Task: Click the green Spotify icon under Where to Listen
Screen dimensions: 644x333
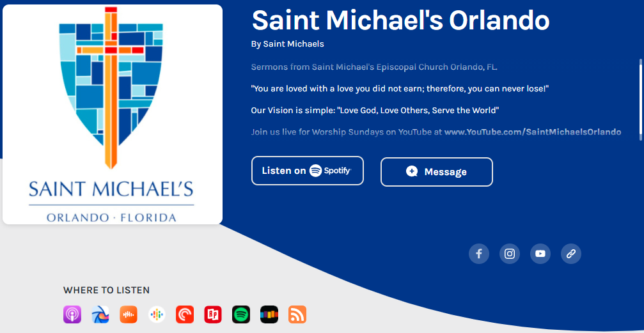Action: point(241,314)
